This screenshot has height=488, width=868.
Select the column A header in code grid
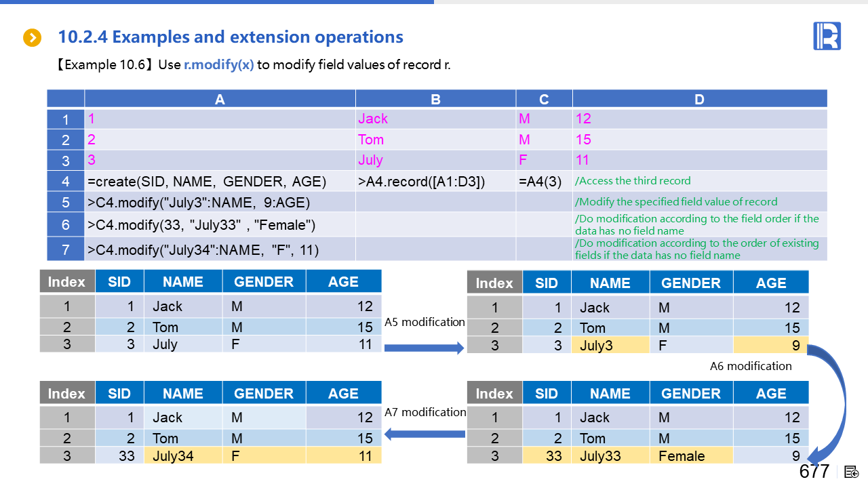(x=220, y=99)
